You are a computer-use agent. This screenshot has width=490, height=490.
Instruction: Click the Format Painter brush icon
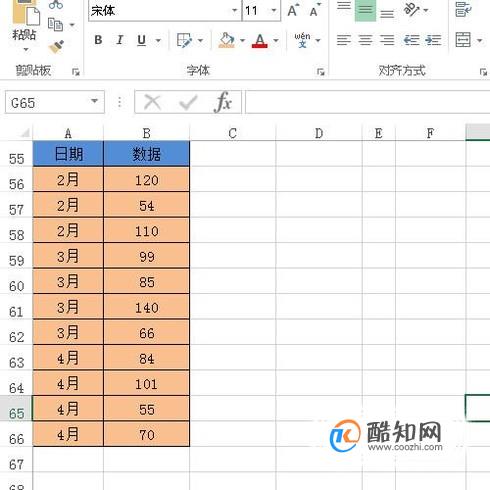[x=56, y=47]
